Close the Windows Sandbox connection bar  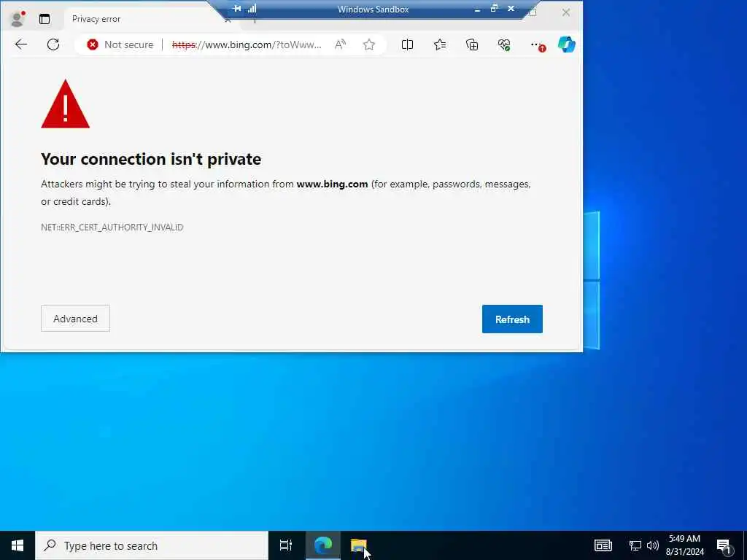click(511, 9)
